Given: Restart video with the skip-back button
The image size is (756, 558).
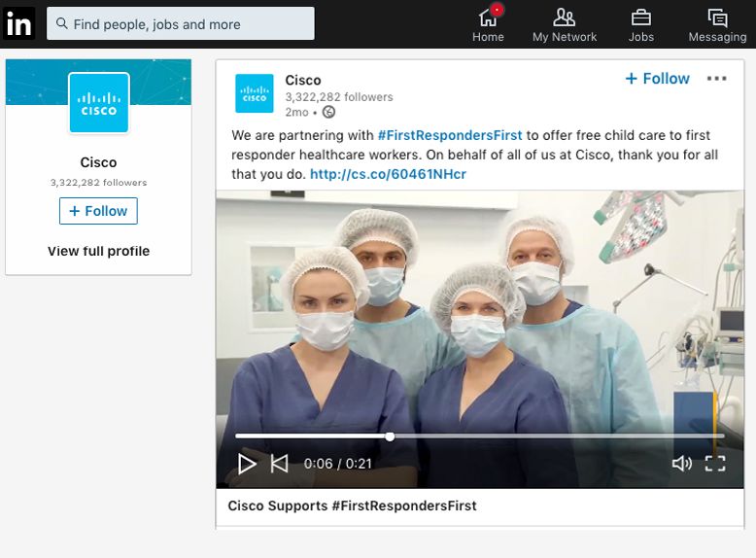Looking at the screenshot, I should pyautogui.click(x=279, y=464).
